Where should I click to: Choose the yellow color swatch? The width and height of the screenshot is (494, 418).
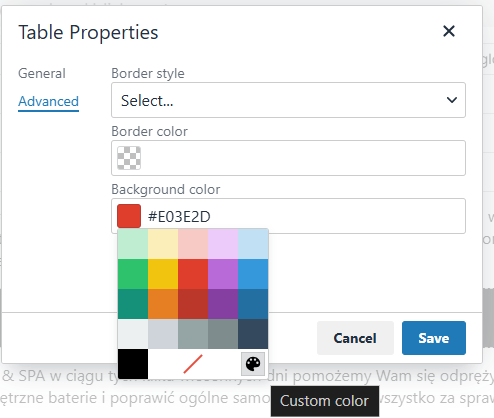coord(163,274)
